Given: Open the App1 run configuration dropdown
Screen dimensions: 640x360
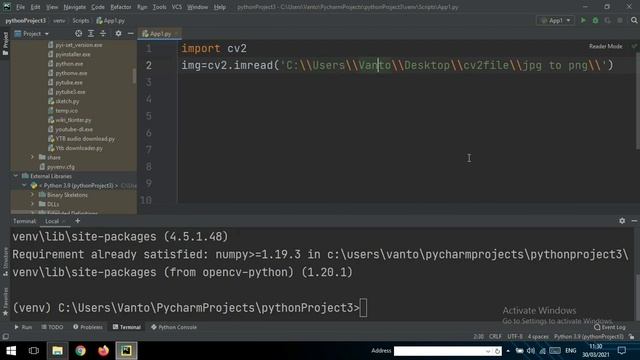Looking at the screenshot, I should pos(555,20).
